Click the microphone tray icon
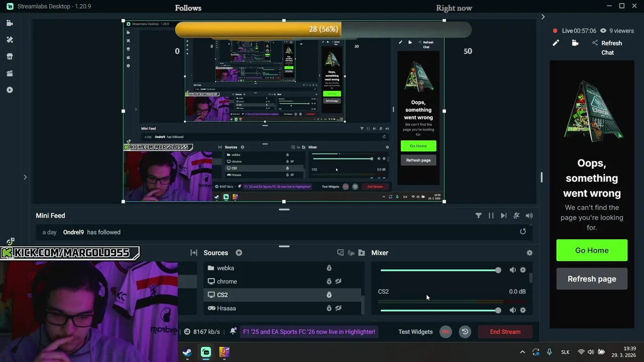The width and height of the screenshot is (644, 362). [549, 352]
